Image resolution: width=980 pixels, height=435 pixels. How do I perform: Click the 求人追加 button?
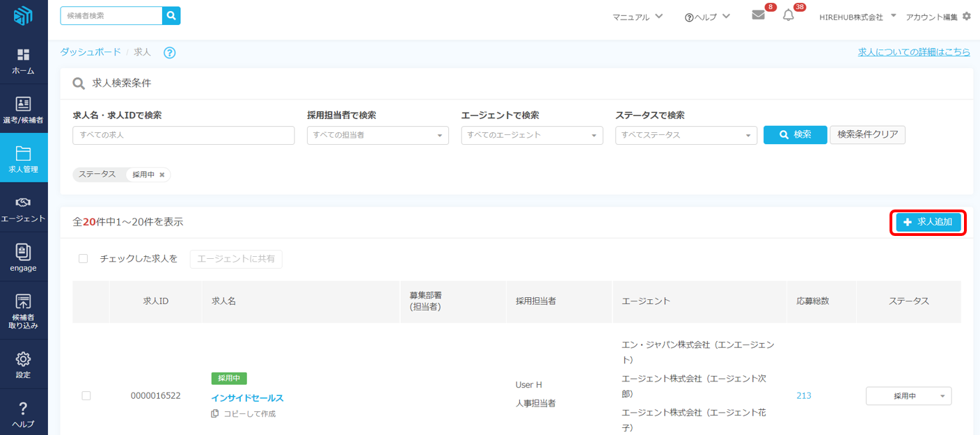tap(928, 222)
